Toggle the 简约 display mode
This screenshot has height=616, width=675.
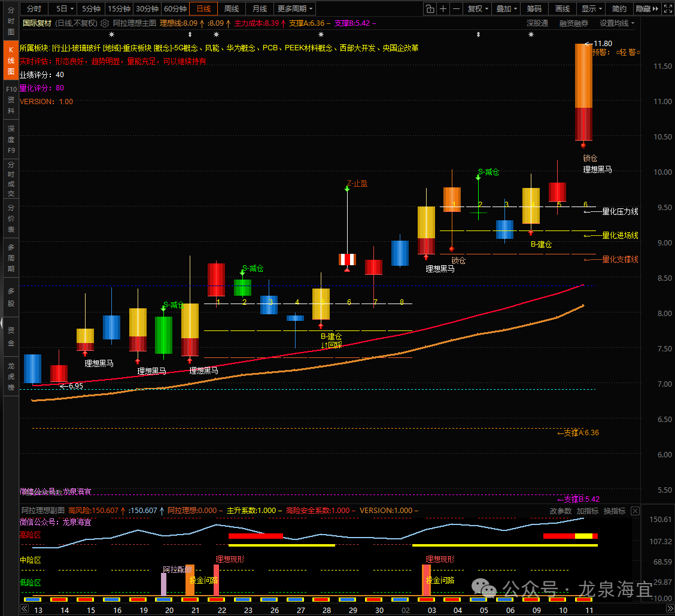(x=620, y=9)
